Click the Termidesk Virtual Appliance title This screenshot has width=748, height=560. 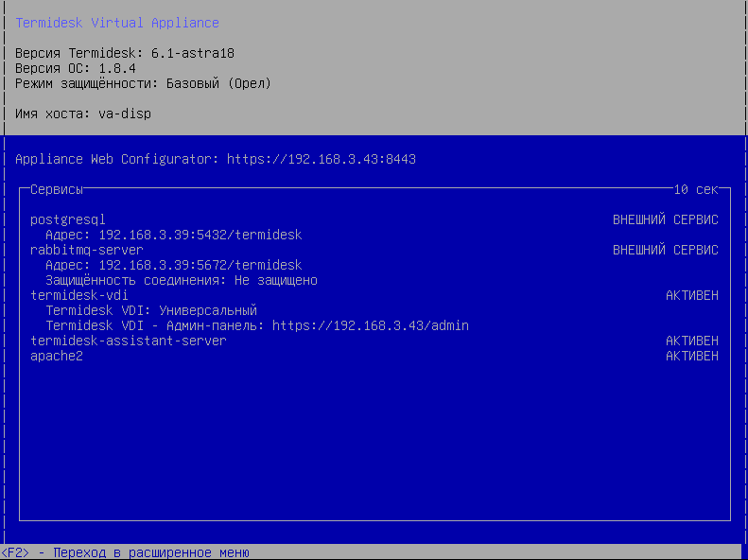[x=117, y=23]
